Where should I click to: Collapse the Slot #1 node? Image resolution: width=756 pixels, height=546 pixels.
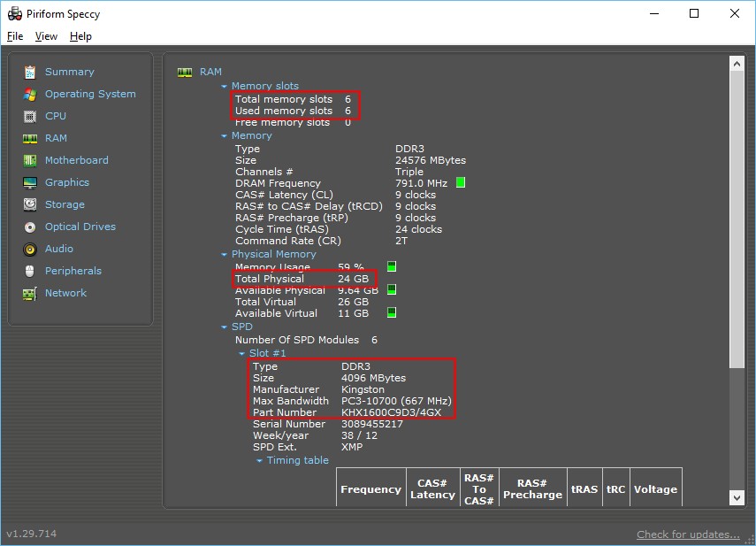click(x=241, y=354)
